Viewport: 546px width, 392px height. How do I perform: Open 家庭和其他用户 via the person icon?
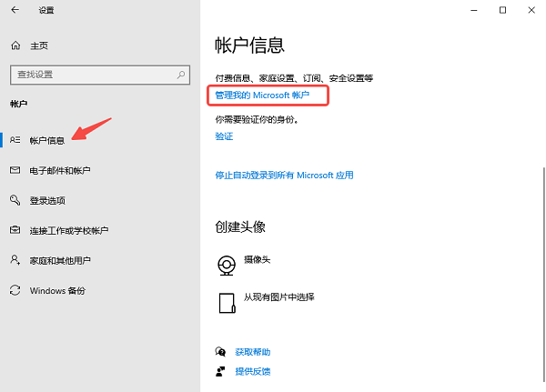(x=15, y=260)
